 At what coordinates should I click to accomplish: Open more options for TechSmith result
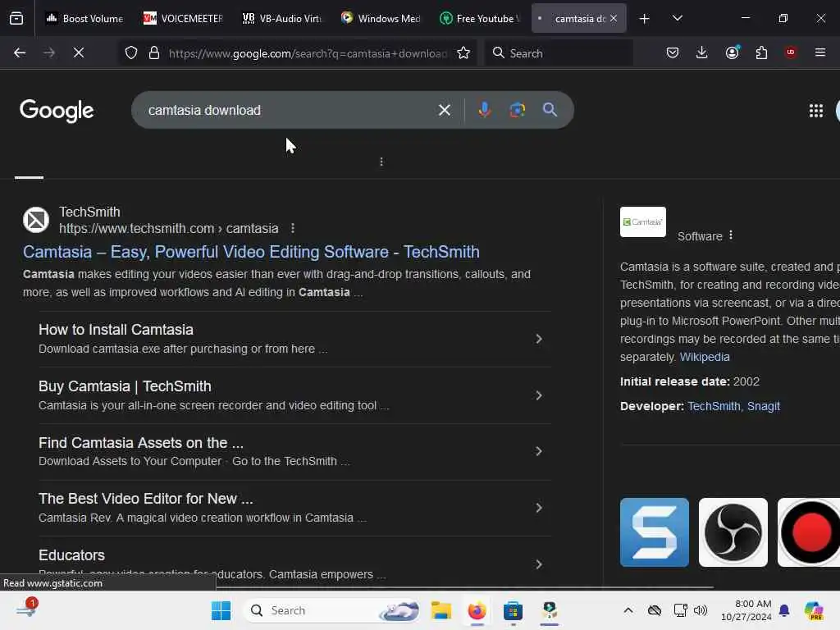point(293,228)
